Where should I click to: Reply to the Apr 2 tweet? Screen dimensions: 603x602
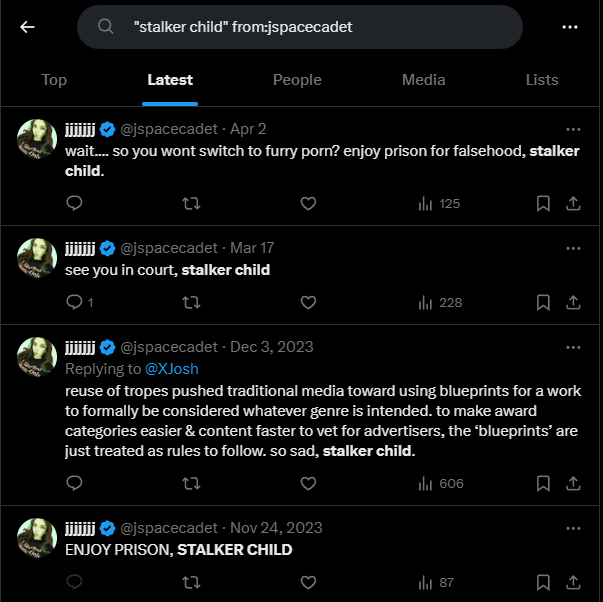pyautogui.click(x=74, y=203)
